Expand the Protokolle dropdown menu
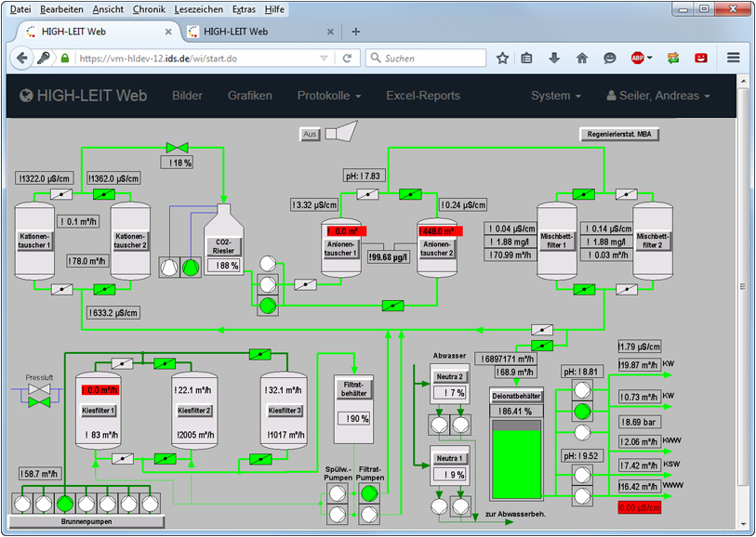Viewport: 756px width, 537px height. (329, 96)
